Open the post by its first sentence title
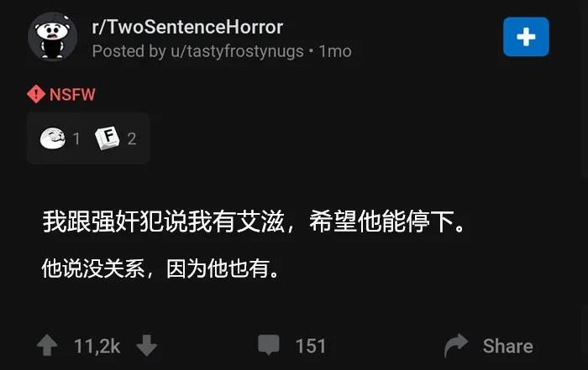 [x=254, y=221]
